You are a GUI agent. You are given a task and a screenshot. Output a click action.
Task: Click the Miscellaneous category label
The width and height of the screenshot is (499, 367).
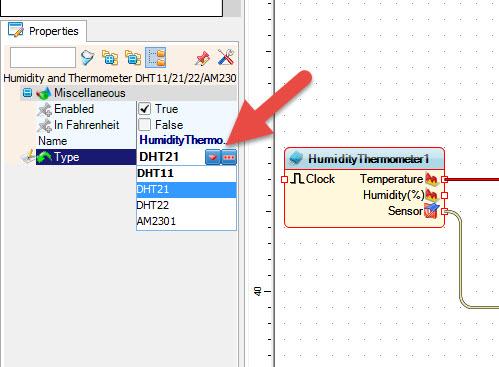tap(90, 93)
